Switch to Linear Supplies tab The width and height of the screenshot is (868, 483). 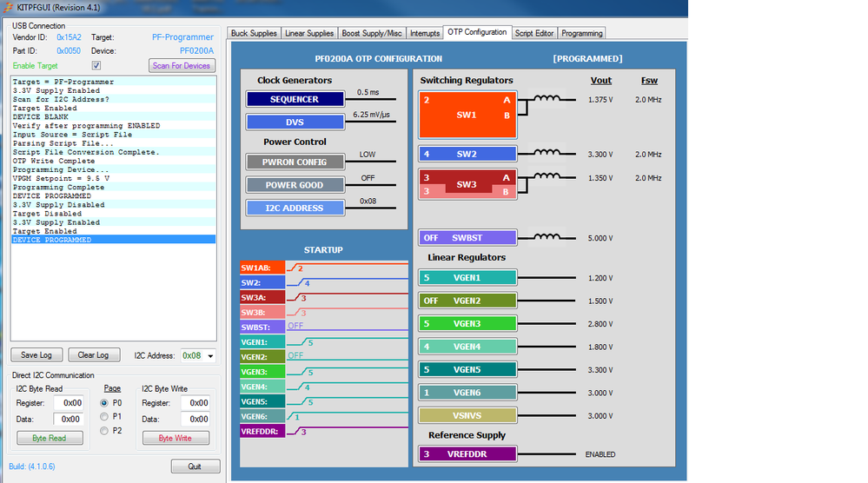coord(309,33)
